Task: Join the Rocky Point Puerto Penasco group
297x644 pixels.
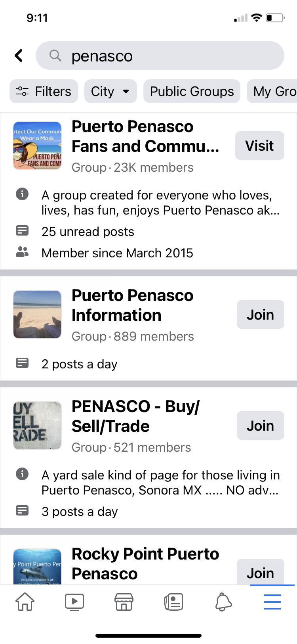Action: click(x=261, y=571)
